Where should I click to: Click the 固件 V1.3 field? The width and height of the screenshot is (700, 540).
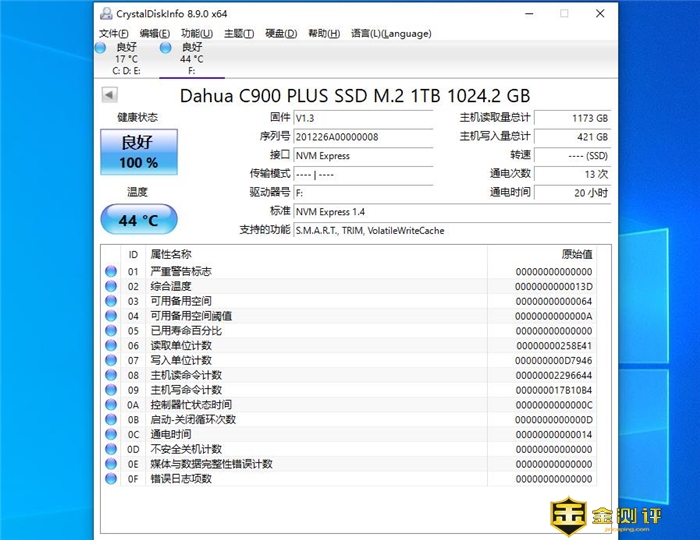[363, 118]
